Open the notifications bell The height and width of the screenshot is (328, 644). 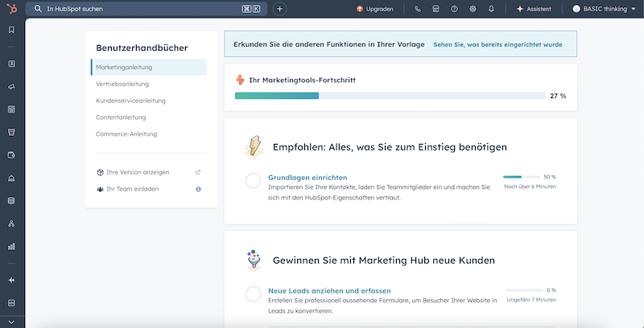pyautogui.click(x=491, y=9)
